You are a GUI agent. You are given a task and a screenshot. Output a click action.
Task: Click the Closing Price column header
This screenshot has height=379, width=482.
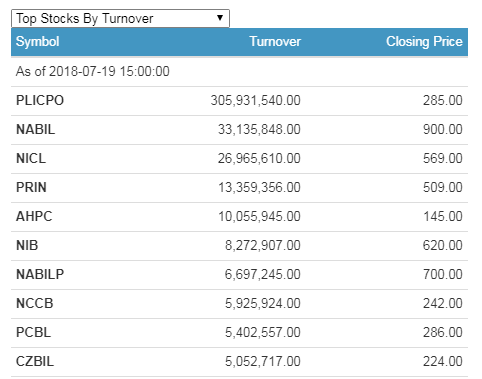click(424, 42)
